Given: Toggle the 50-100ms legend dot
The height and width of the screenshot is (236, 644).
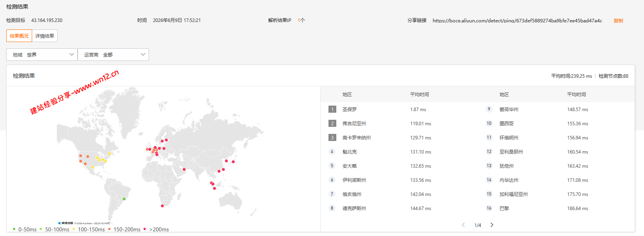Looking at the screenshot, I should [41, 229].
